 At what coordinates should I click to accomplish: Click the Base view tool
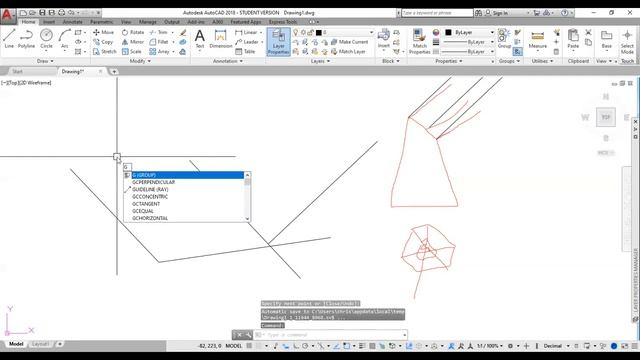(607, 40)
